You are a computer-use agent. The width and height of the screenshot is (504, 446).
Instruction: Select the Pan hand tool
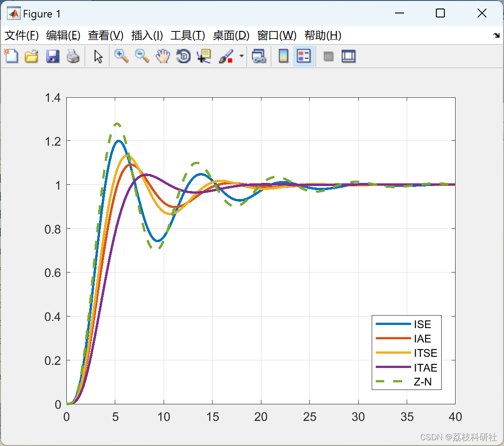point(163,56)
